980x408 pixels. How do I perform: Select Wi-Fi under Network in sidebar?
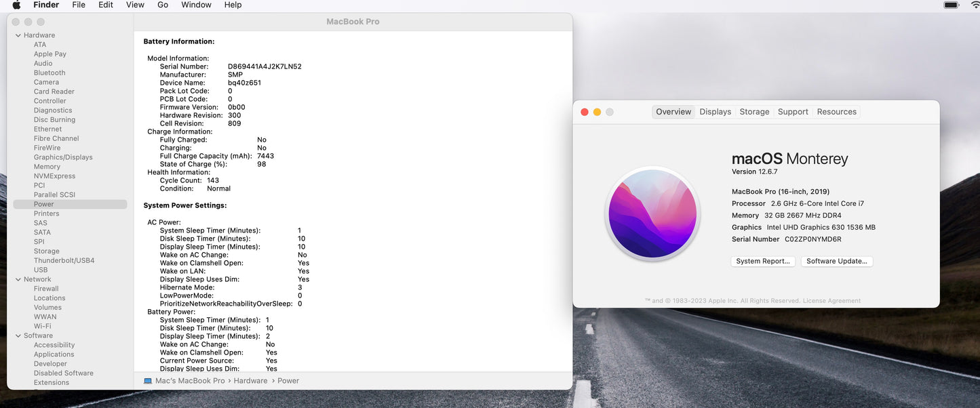(42, 326)
